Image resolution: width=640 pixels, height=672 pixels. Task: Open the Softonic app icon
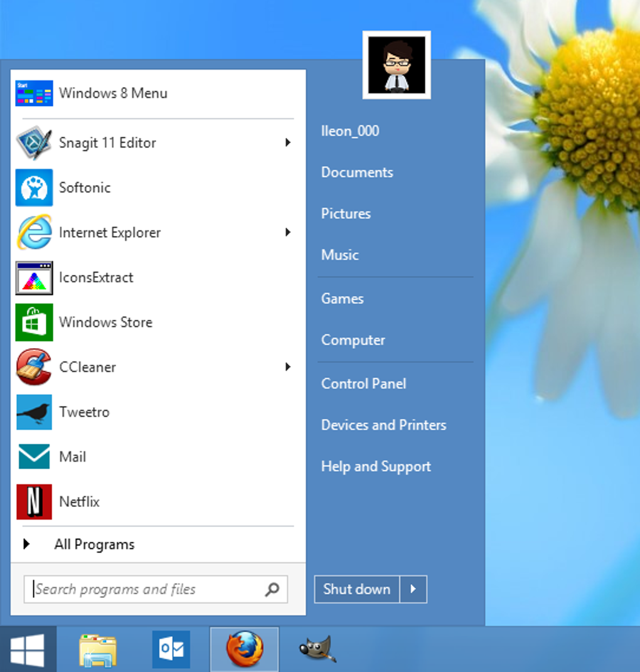(35, 188)
